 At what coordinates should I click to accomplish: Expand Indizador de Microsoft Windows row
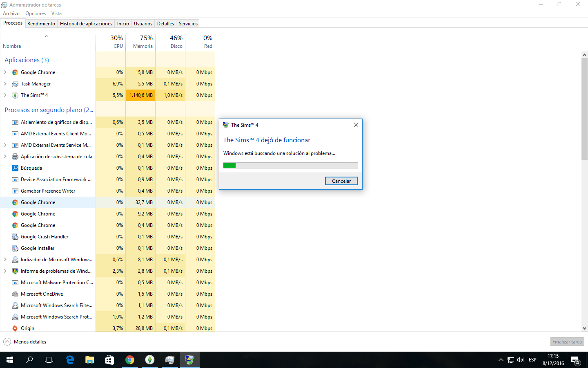click(x=5, y=260)
